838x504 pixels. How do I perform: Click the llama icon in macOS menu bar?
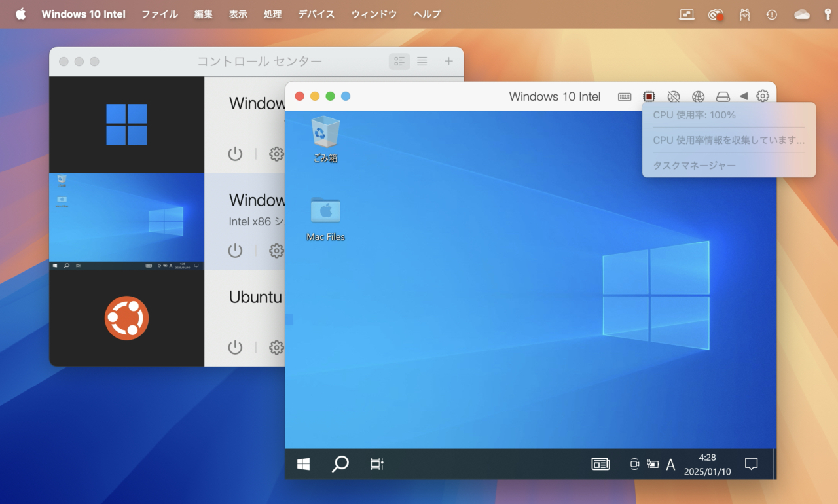[x=744, y=14]
